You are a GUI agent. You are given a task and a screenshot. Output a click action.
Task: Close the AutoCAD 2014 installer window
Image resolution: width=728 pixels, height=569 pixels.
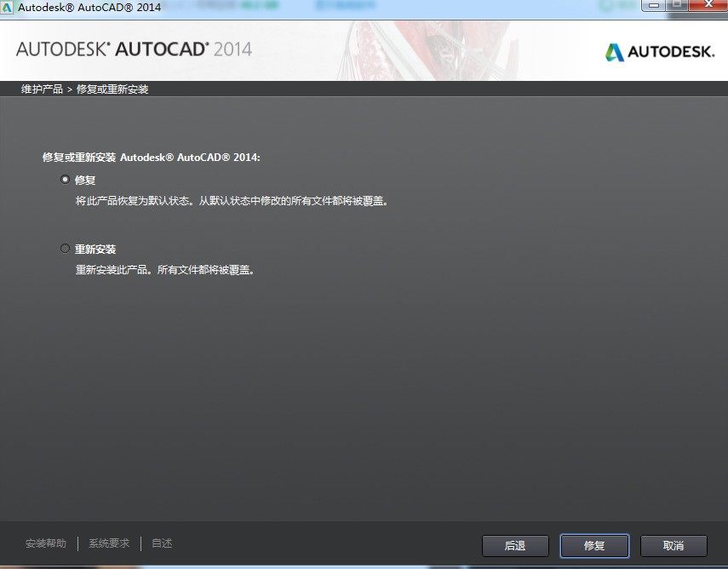point(708,5)
